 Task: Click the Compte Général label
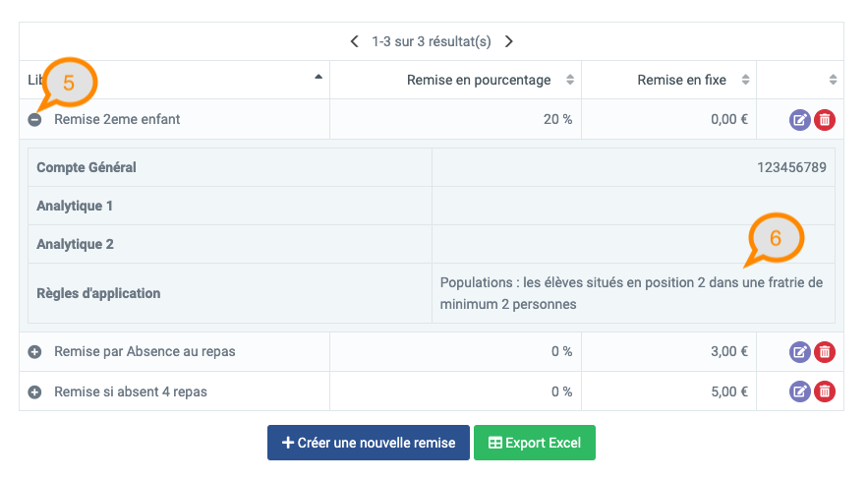point(87,167)
